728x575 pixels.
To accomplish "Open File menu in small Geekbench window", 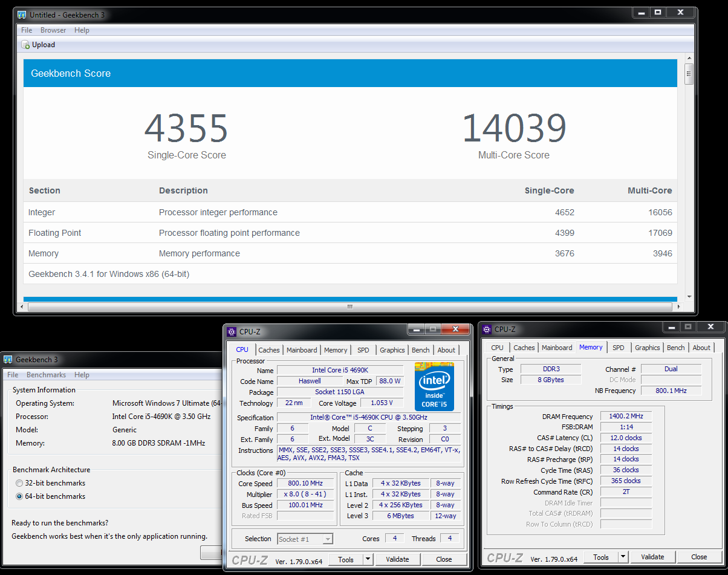I will coord(13,375).
